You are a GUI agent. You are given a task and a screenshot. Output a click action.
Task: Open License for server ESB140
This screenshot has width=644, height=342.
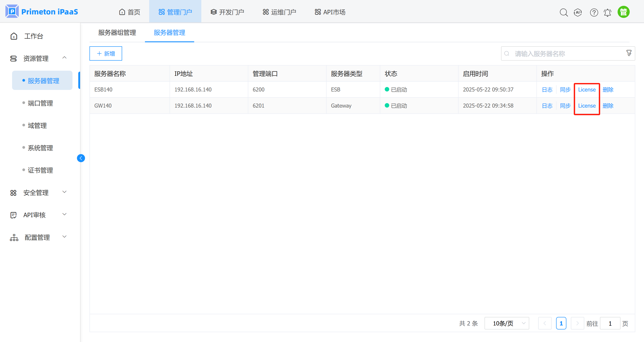(x=587, y=89)
